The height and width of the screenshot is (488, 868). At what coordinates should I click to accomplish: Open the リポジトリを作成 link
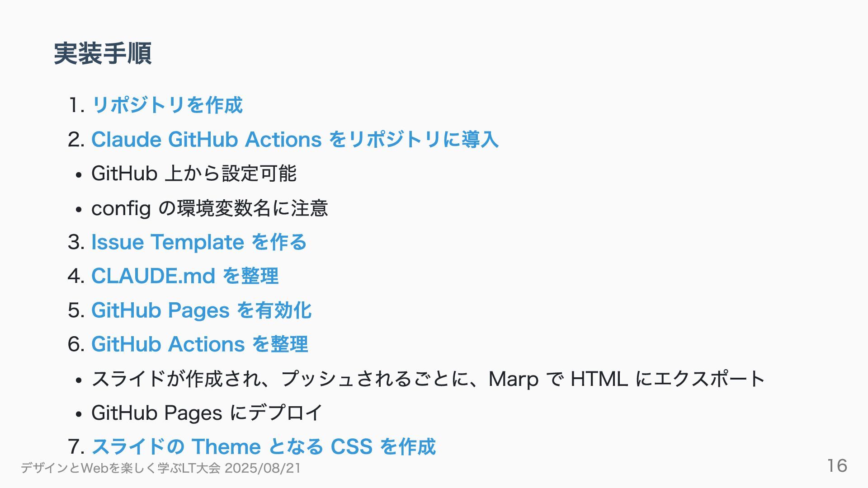167,105
